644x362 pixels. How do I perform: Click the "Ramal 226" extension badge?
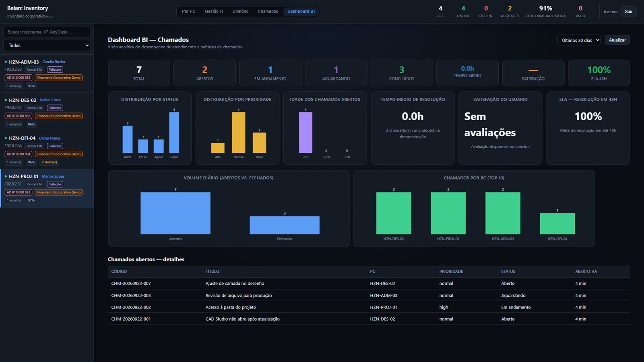tap(34, 108)
